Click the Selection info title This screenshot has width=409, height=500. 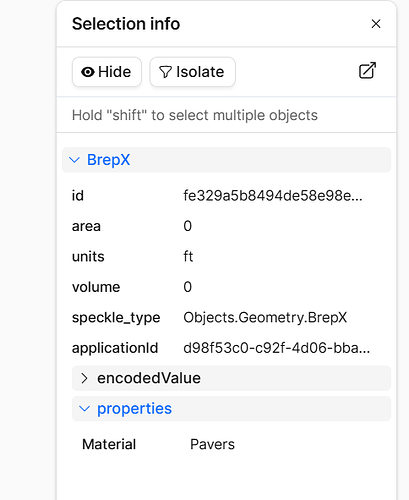coord(126,24)
